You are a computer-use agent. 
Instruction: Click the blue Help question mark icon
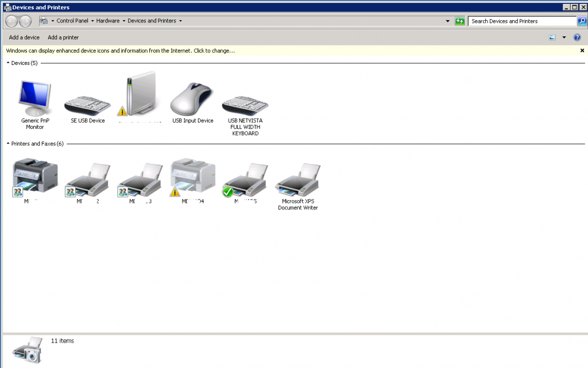coord(576,37)
